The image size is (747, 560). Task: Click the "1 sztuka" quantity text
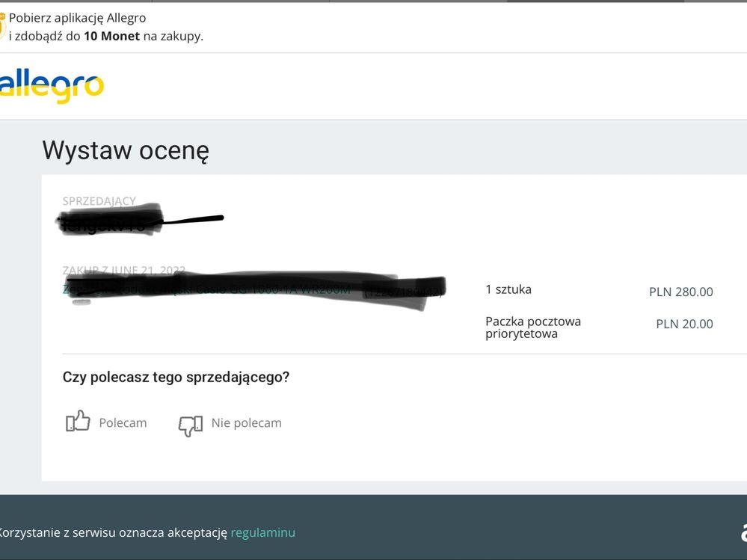(x=508, y=289)
